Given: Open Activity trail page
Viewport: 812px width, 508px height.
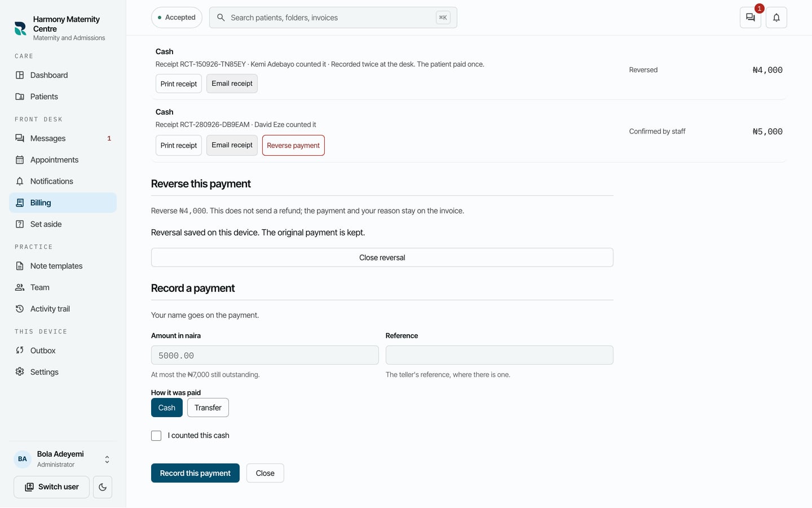Looking at the screenshot, I should (63, 309).
